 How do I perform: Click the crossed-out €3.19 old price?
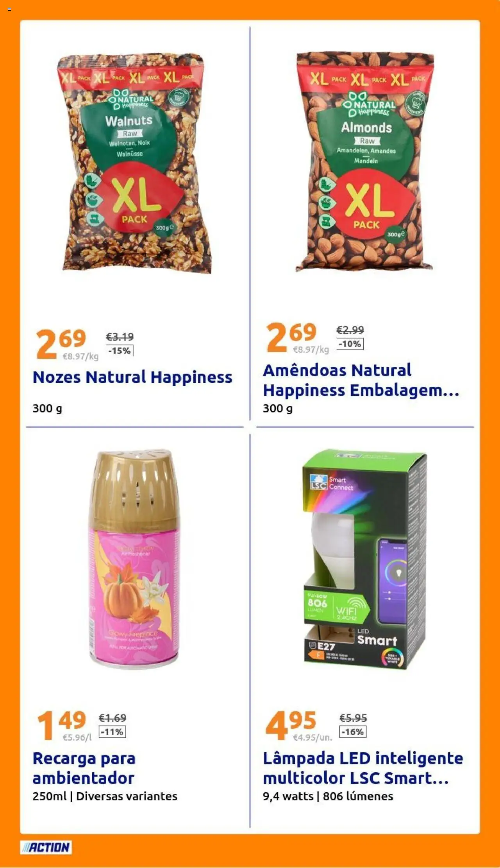(120, 337)
